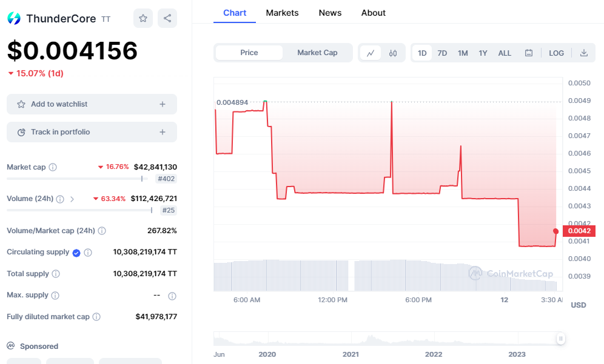The height and width of the screenshot is (364, 604).
Task: Select 1Y time range
Action: 483,53
